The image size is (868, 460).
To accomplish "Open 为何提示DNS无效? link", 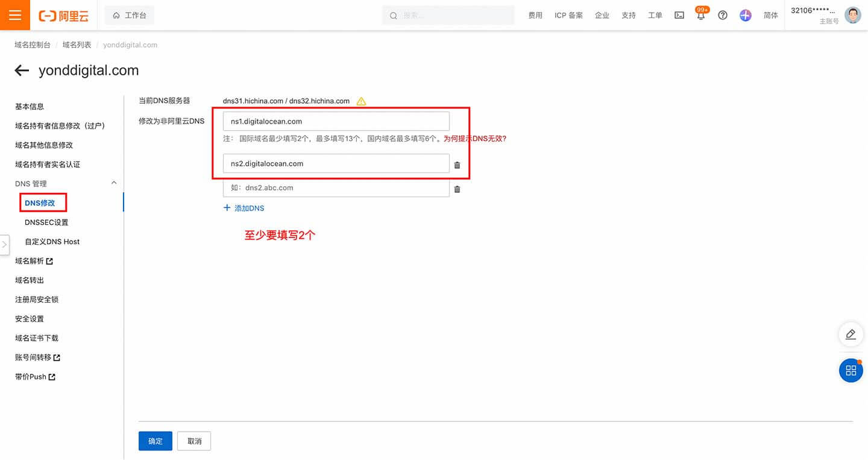I will [475, 138].
